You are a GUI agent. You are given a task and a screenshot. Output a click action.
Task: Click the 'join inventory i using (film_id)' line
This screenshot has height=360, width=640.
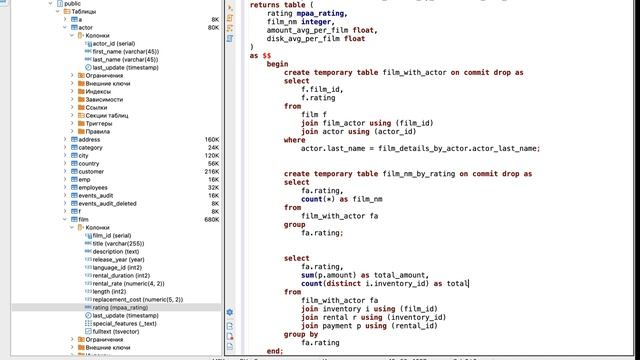(x=369, y=309)
